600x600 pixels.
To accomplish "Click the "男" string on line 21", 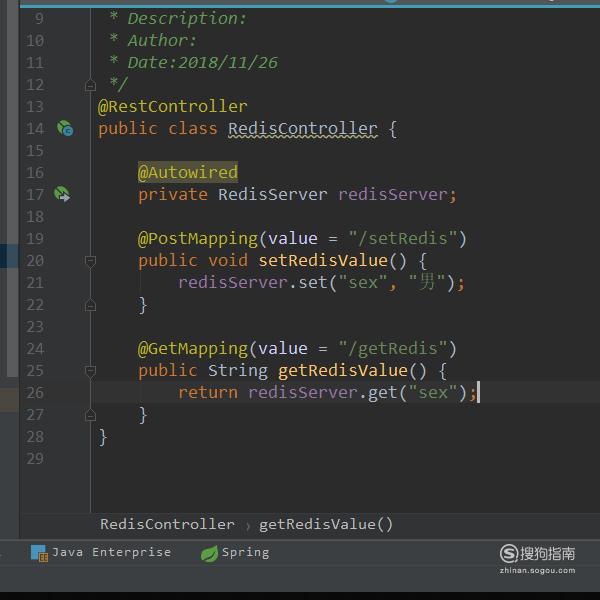I will [427, 282].
